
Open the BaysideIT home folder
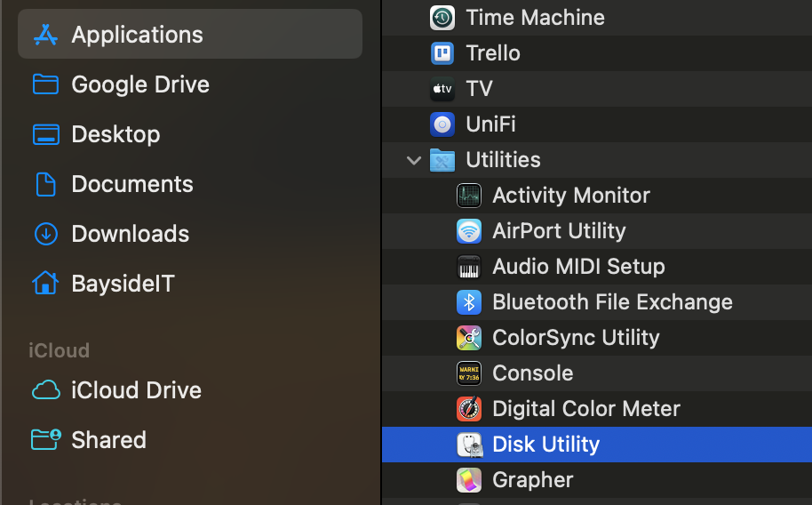pos(123,284)
